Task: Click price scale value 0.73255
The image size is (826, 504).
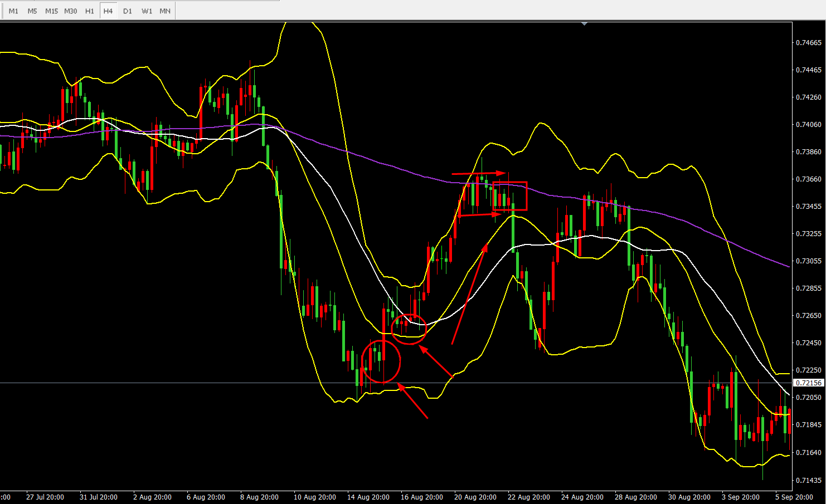Action: click(x=808, y=233)
